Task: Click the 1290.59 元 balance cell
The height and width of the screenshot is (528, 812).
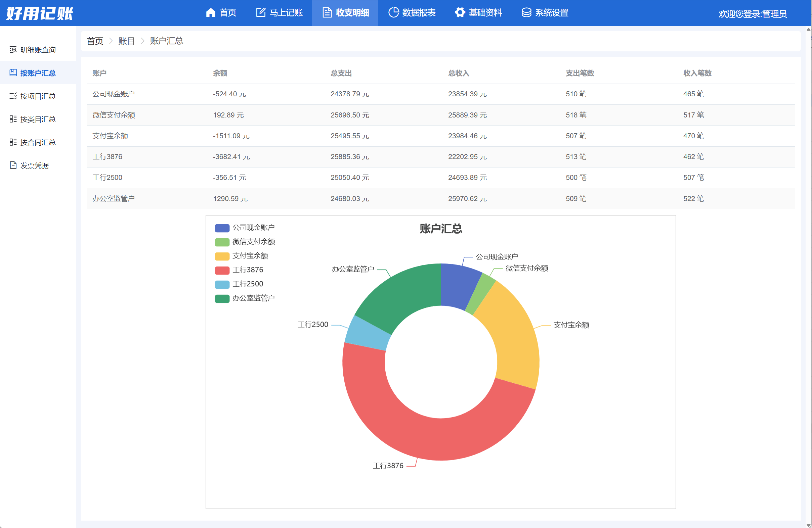Action: click(230, 199)
